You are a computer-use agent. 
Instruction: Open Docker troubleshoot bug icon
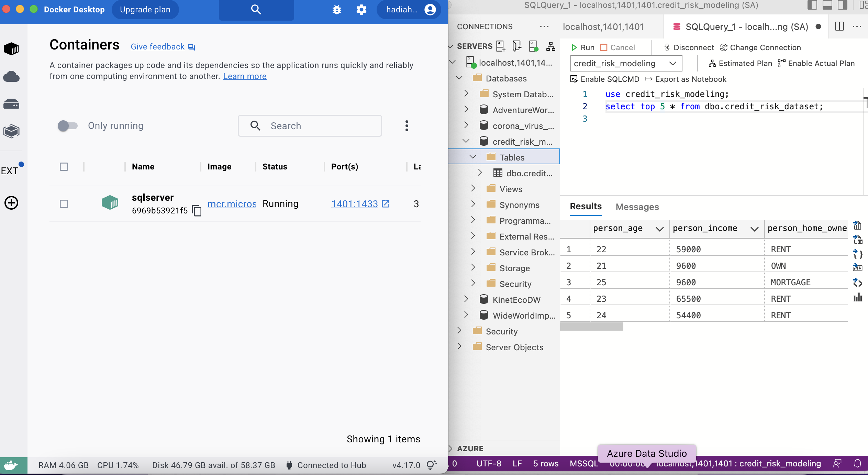pyautogui.click(x=337, y=10)
